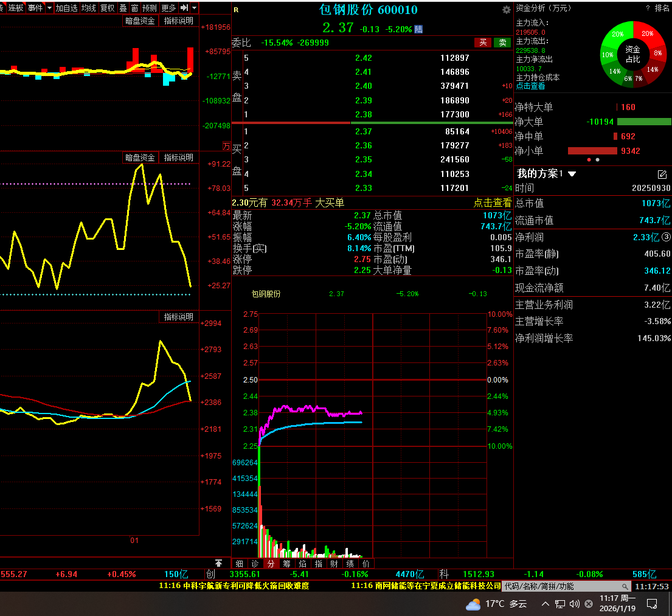Click the 科 index label in the status bar
The height and width of the screenshot is (616, 672).
pos(444,574)
